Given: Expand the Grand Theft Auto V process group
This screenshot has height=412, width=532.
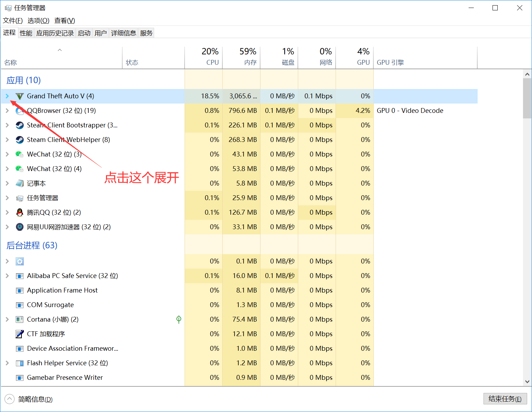Looking at the screenshot, I should tap(7, 96).
